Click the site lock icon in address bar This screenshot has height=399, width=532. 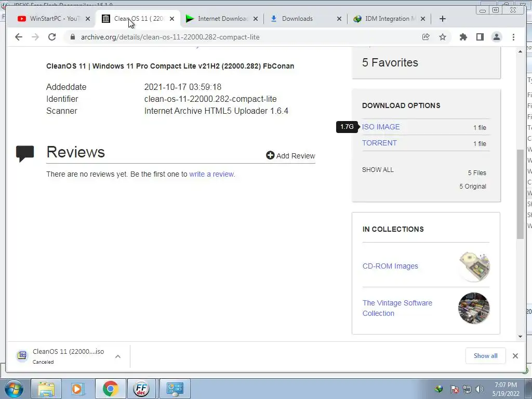point(73,37)
